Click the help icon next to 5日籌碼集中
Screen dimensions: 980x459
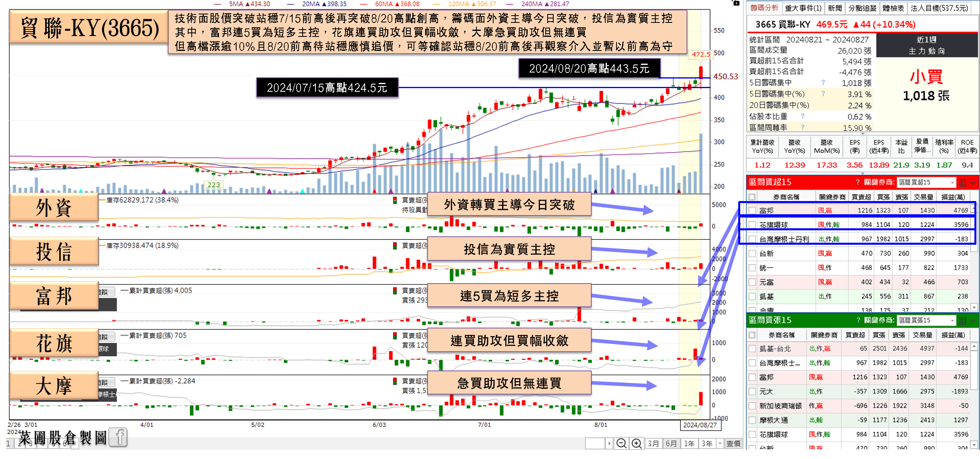[823, 83]
